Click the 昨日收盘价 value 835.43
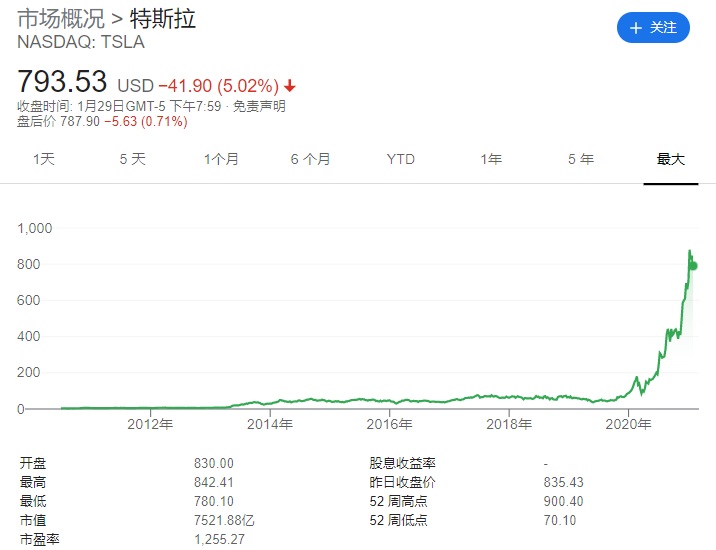 tap(563, 482)
